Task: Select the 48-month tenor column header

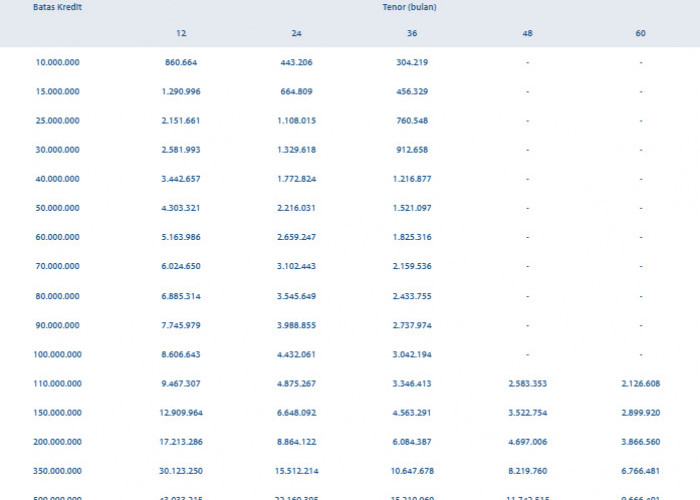Action: [x=527, y=33]
